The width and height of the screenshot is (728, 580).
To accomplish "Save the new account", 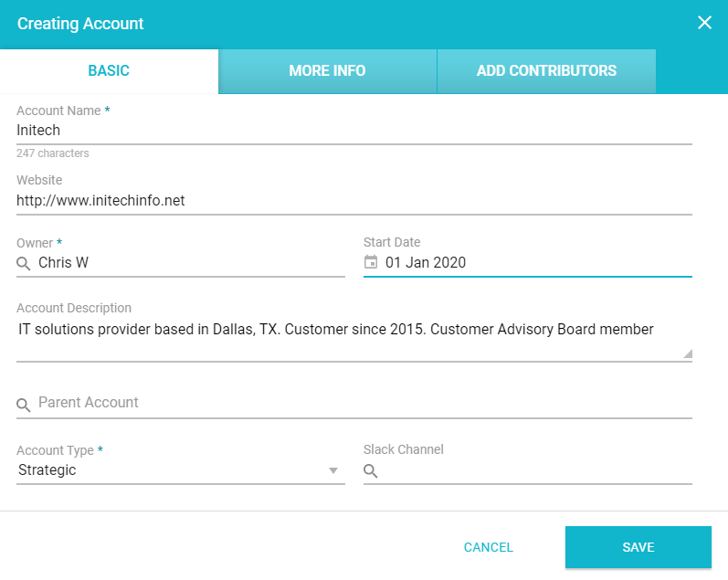I will (x=638, y=547).
